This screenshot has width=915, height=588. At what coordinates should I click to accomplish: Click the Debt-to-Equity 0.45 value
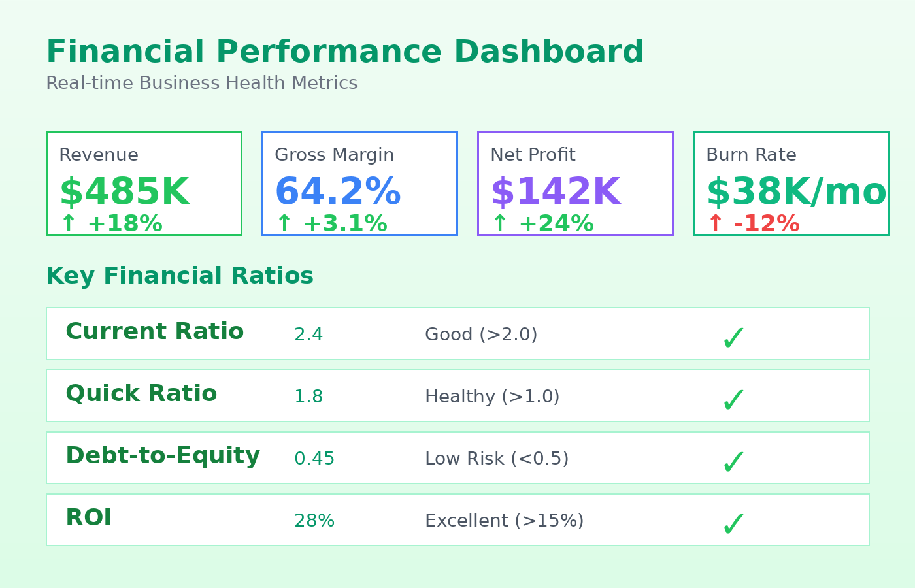tap(314, 459)
